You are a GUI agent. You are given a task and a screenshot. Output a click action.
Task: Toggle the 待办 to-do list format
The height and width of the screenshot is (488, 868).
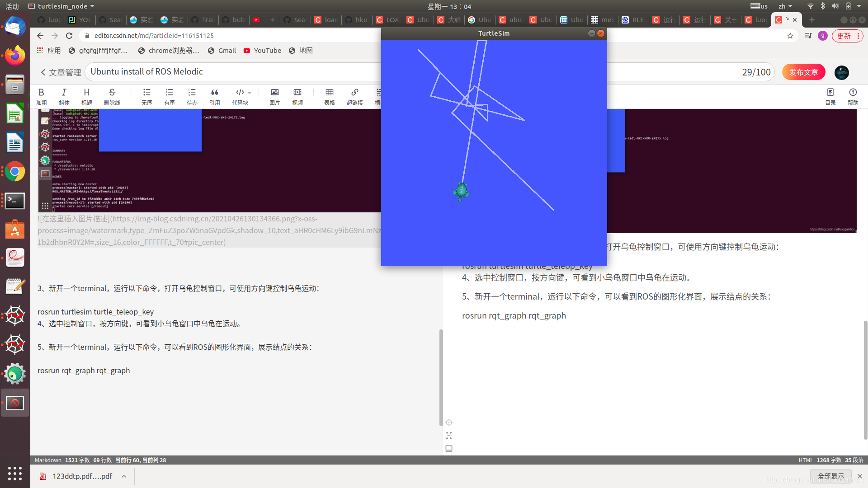point(192,96)
